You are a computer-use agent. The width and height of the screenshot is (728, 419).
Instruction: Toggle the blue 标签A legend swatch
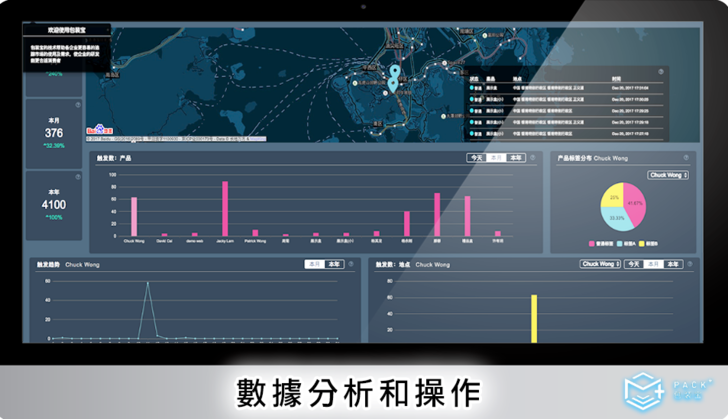click(x=620, y=243)
